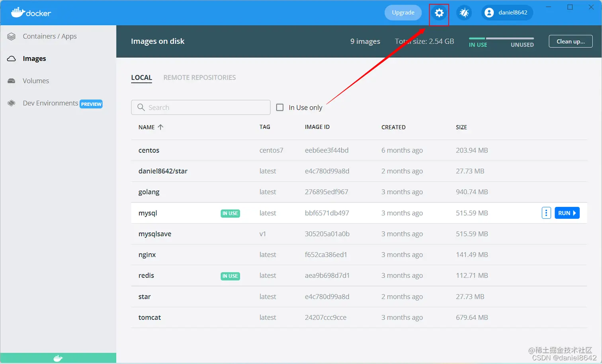
Task: Open the daniel8642 account menu
Action: (x=507, y=13)
